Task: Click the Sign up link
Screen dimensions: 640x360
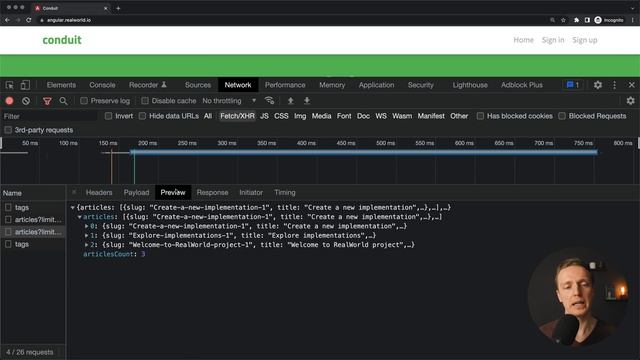Action: 584,40
